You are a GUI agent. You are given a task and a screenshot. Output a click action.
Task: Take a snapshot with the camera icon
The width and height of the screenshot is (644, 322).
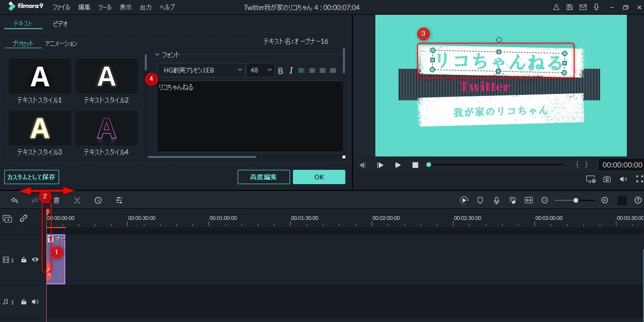coord(607,179)
